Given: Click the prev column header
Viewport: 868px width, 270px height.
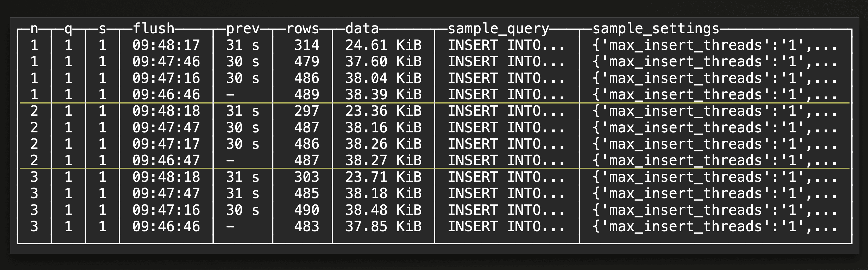Looking at the screenshot, I should coord(243,29).
